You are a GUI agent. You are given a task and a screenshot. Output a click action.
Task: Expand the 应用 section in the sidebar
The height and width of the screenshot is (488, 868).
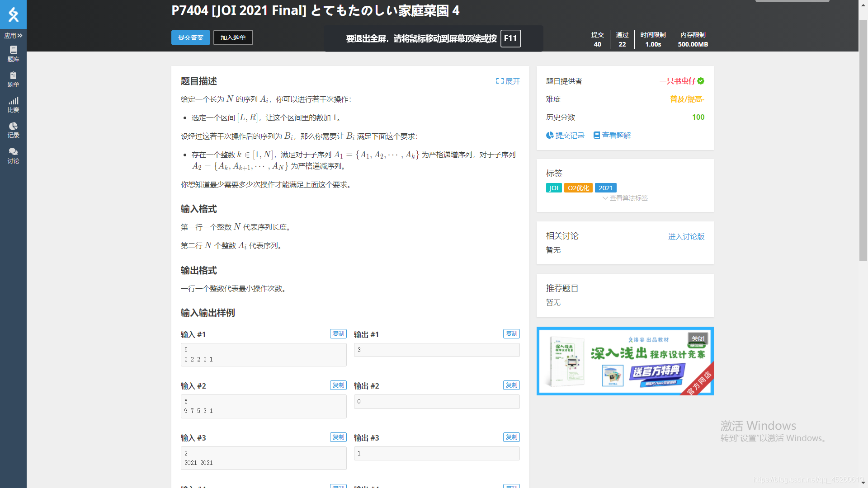[13, 35]
